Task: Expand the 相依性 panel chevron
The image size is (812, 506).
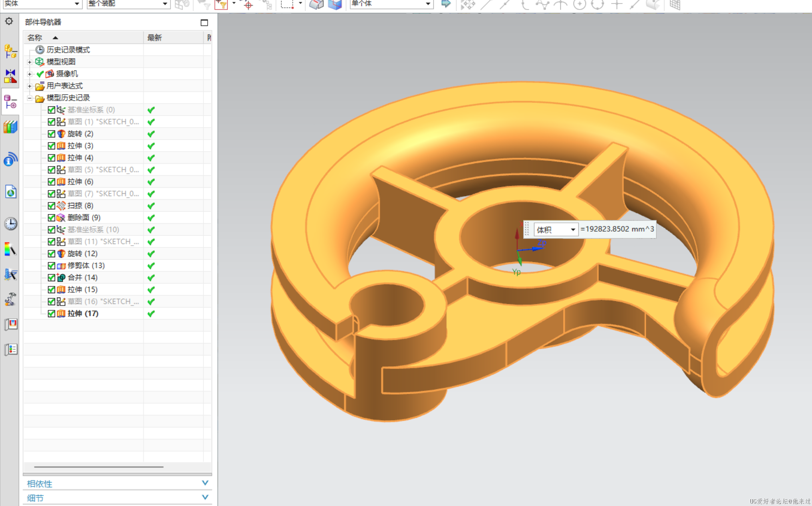Action: [x=205, y=483]
